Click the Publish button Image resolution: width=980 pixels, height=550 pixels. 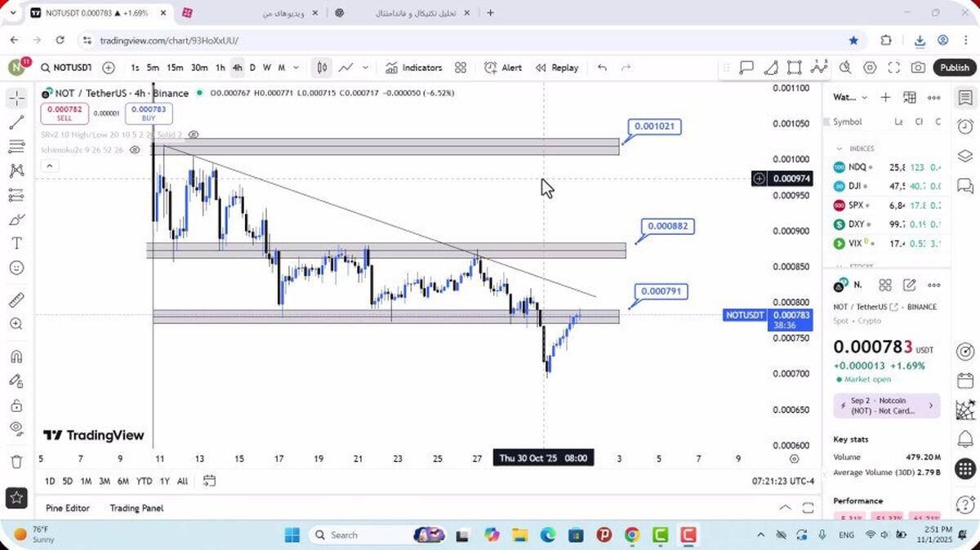tap(954, 68)
